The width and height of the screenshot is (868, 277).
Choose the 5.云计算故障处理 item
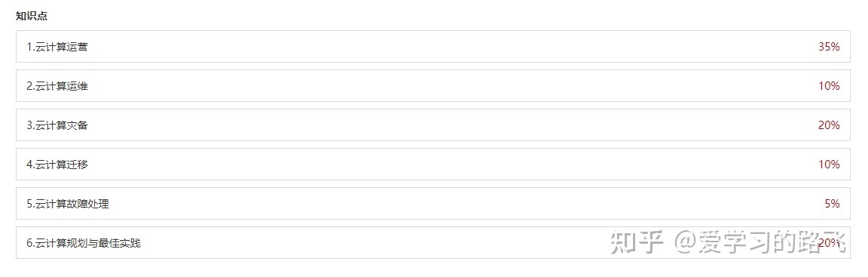[x=68, y=204]
